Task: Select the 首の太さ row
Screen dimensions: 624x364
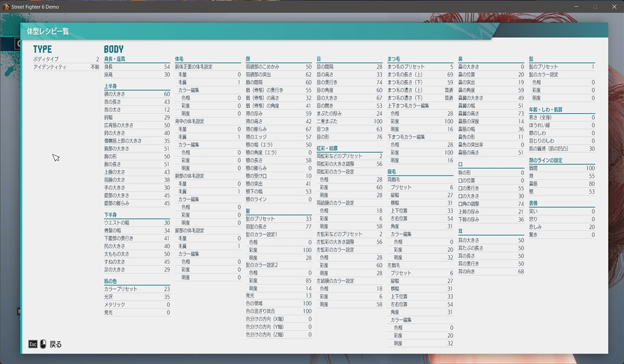Action: click(x=137, y=110)
